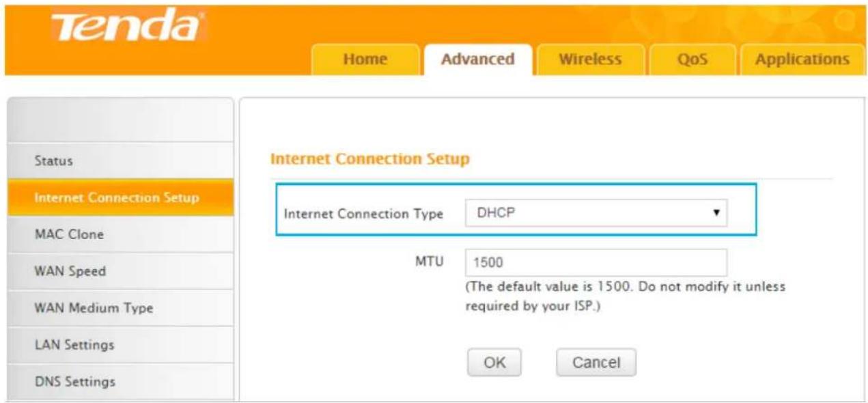Click the OK button

[x=494, y=363]
